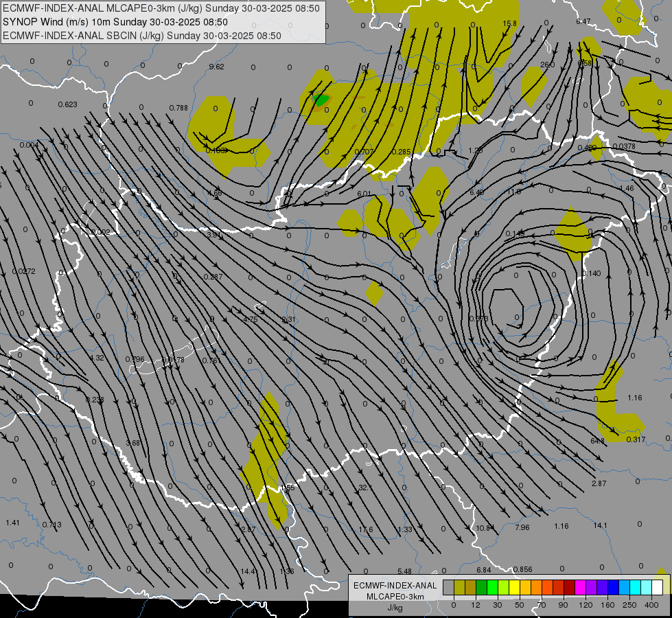The image size is (672, 618).
Task: Click the map value 3.68
Action: pyautogui.click(x=133, y=443)
